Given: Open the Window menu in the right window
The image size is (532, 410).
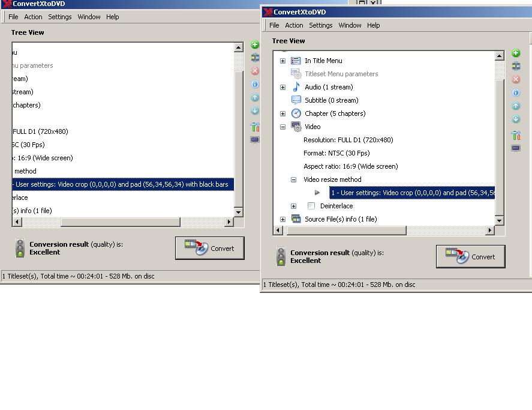Looking at the screenshot, I should pos(350,25).
